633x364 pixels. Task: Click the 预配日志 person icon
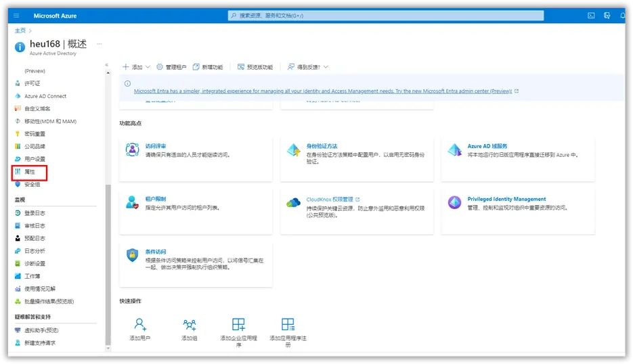pyautogui.click(x=18, y=238)
